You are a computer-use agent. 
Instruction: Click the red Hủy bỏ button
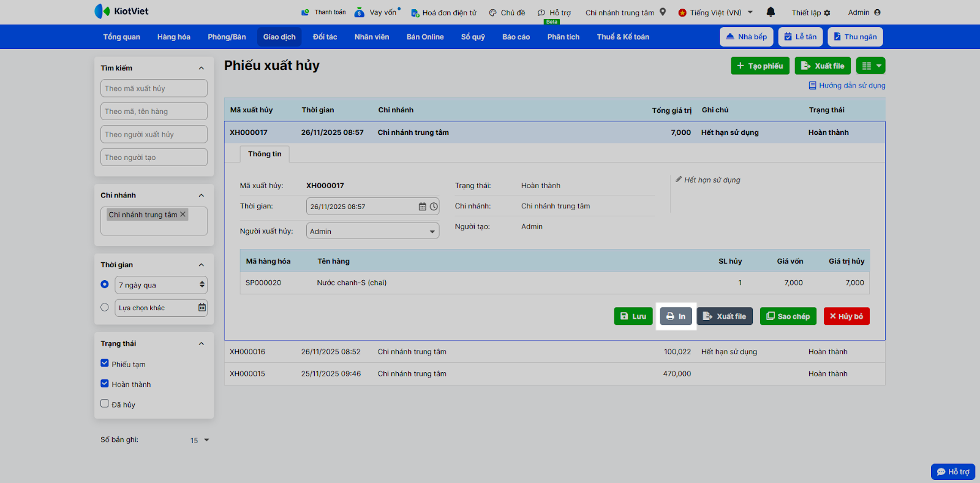click(846, 316)
